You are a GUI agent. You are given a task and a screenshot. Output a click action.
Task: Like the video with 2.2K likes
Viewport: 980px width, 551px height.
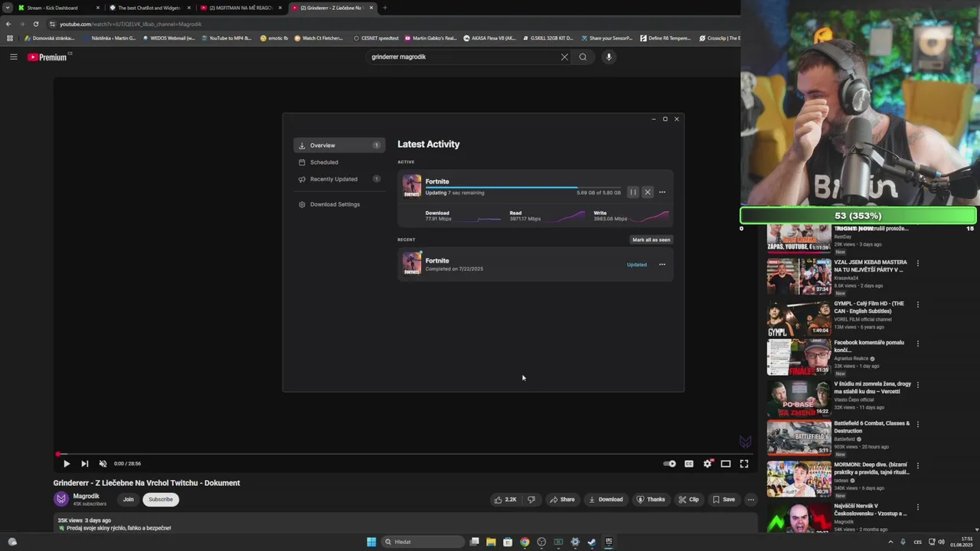505,500
